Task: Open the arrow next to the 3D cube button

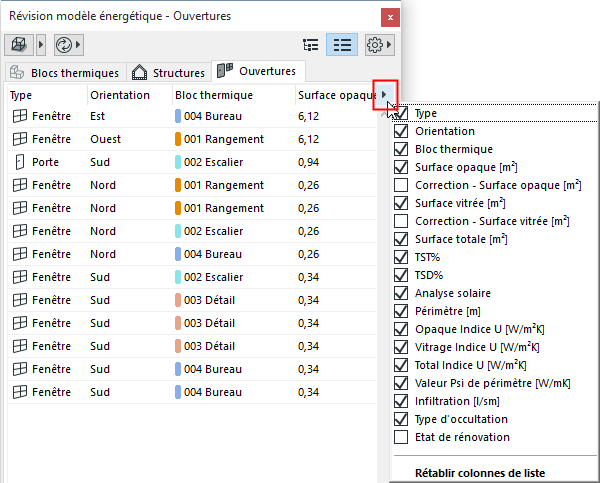Action: 41,45
